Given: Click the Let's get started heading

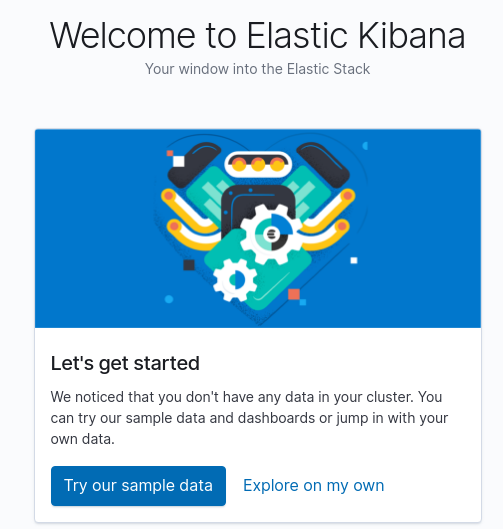Looking at the screenshot, I should click(125, 363).
